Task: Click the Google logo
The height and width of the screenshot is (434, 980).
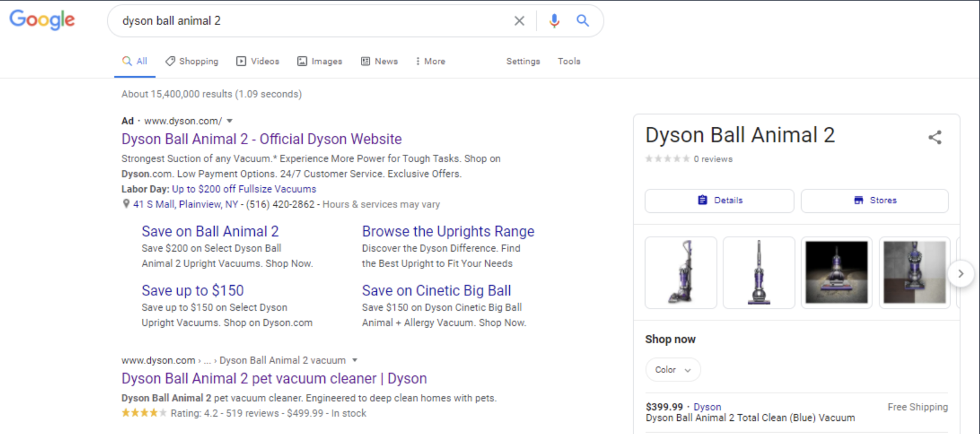Action: pyautogui.click(x=42, y=20)
